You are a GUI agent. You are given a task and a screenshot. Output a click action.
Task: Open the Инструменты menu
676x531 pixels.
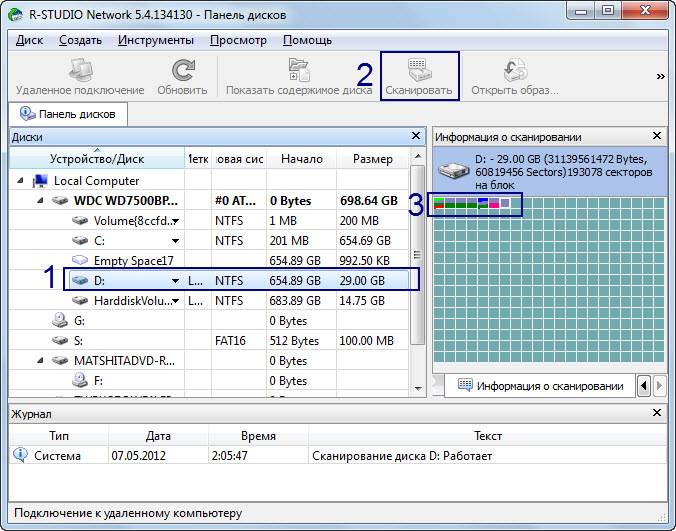(155, 40)
